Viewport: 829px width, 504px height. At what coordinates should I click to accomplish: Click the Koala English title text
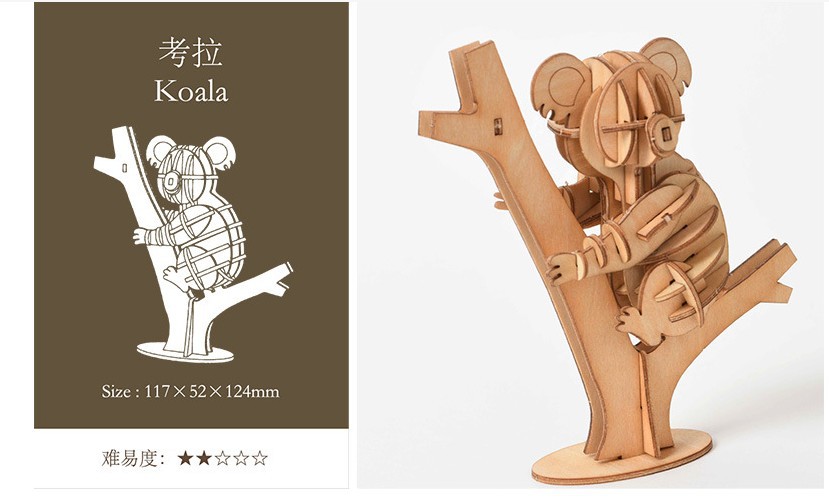(191, 91)
